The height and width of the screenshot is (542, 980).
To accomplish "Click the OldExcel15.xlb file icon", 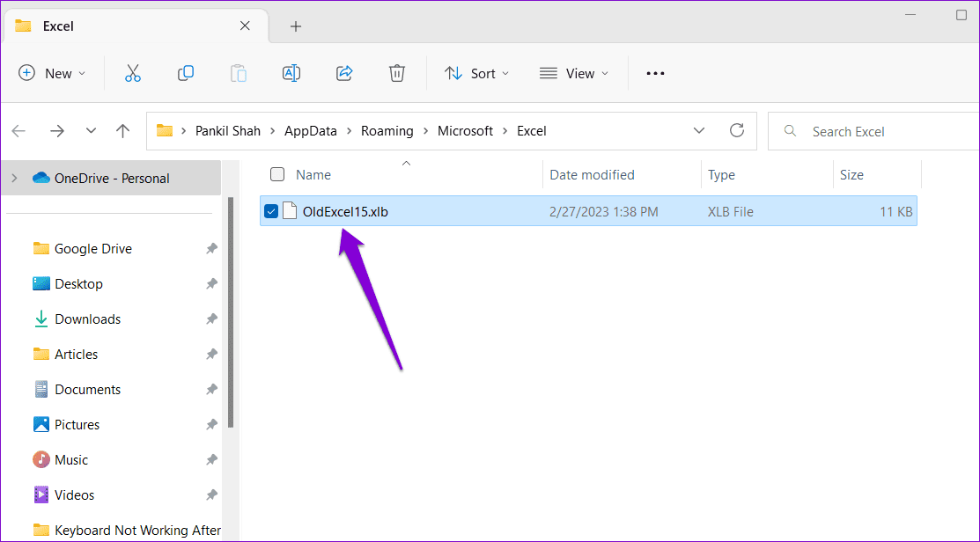I will [x=290, y=211].
